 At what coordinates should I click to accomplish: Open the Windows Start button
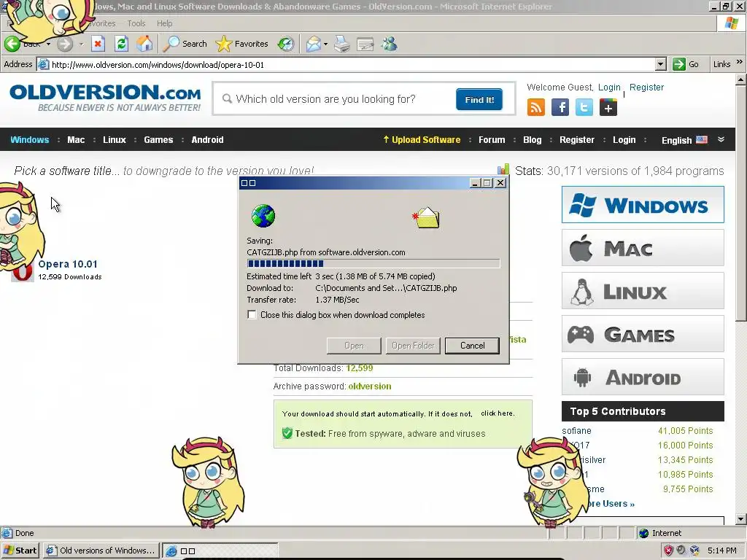coord(20,551)
